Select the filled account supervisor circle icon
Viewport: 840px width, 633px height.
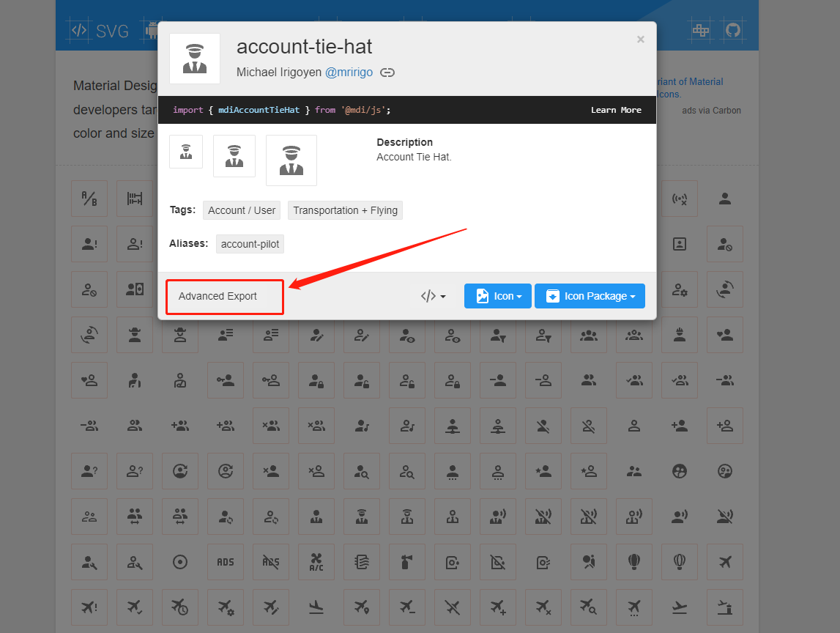click(680, 472)
